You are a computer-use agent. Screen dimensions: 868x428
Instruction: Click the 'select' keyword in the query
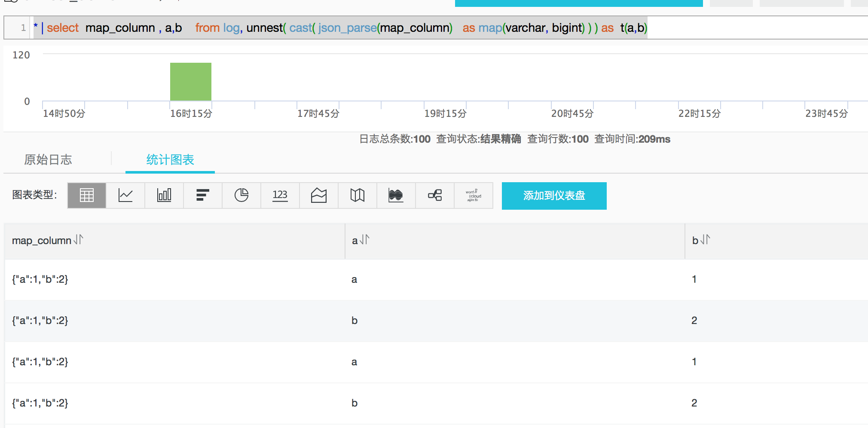pos(63,28)
